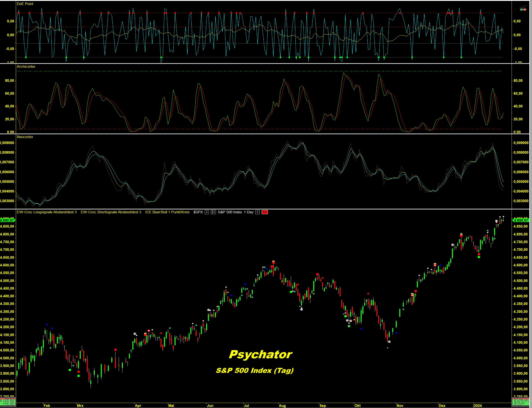Click the chart scroll arrows icon top-right

(x=523, y=9)
